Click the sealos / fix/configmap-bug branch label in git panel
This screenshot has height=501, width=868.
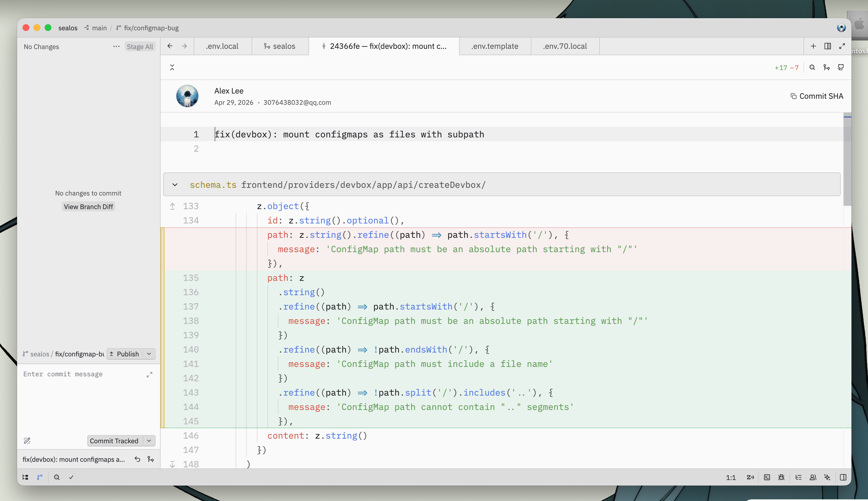coord(64,354)
